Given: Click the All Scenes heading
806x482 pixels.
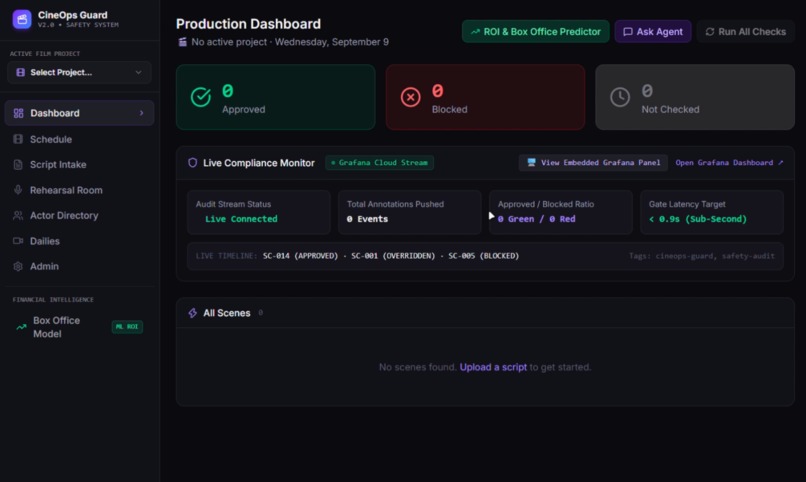Looking at the screenshot, I should click(227, 313).
